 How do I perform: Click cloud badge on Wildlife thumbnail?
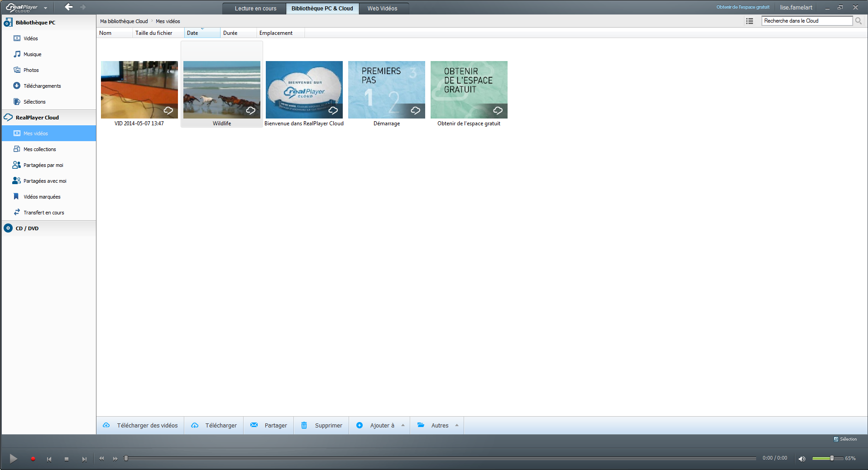[251, 110]
